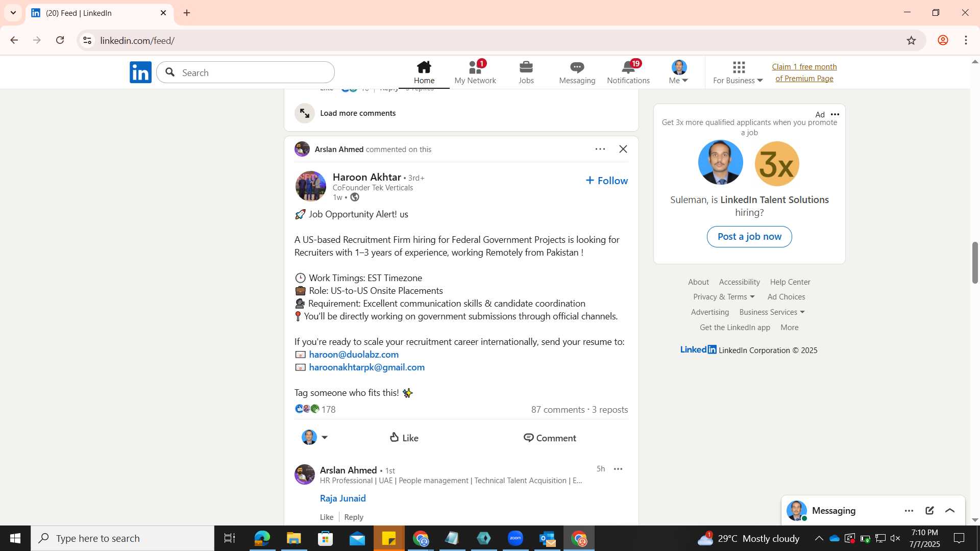Focus the LinkedIn Search field
Screen dimensions: 980x551
pyautogui.click(x=246, y=72)
